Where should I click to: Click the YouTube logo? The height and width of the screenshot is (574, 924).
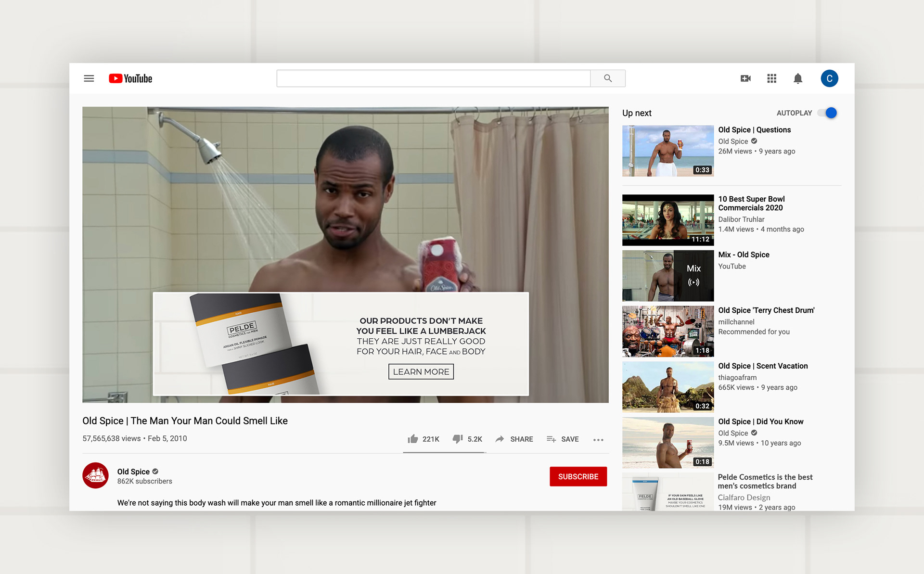coord(130,78)
